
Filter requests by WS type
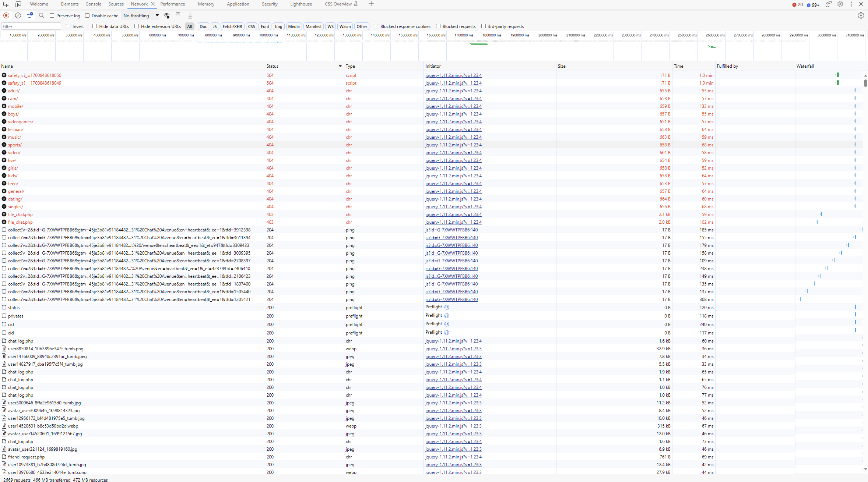tap(331, 26)
